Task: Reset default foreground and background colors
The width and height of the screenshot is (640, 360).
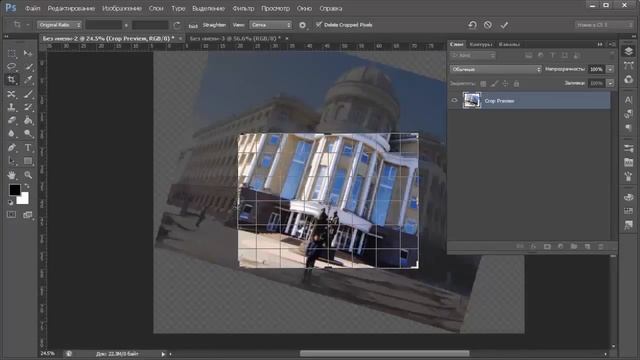Action: click(11, 202)
